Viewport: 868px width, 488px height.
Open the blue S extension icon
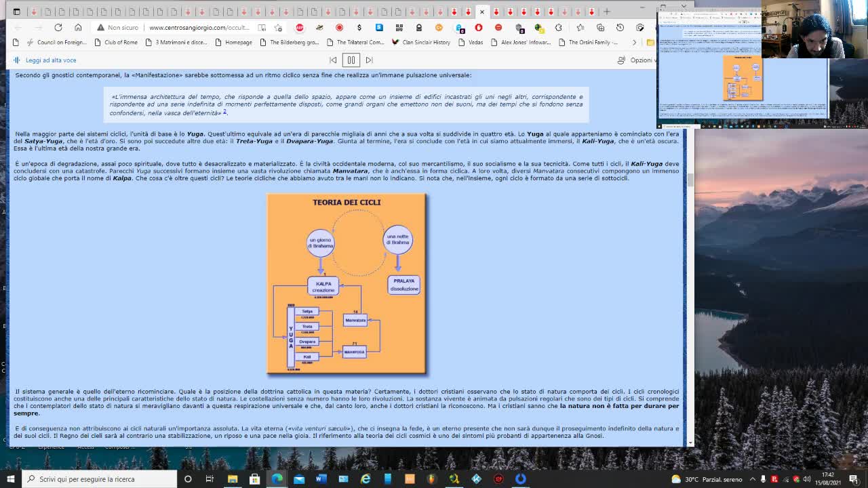[x=379, y=28]
